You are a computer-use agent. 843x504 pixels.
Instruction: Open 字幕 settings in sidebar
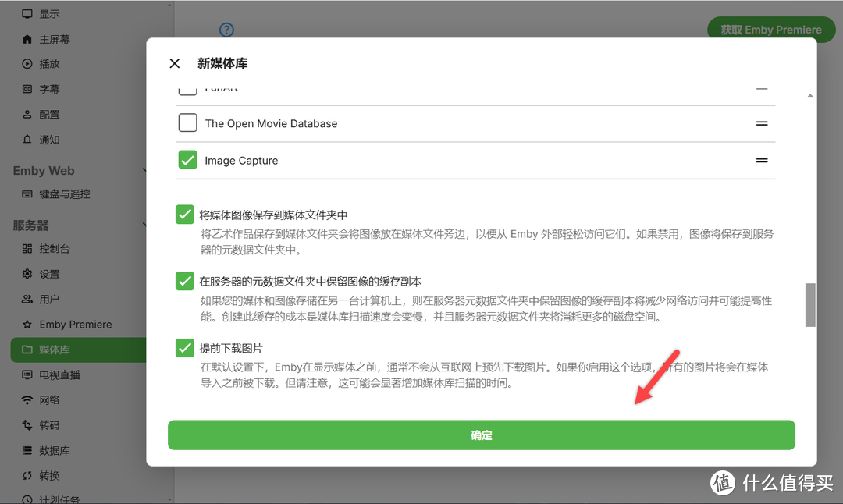pos(49,89)
